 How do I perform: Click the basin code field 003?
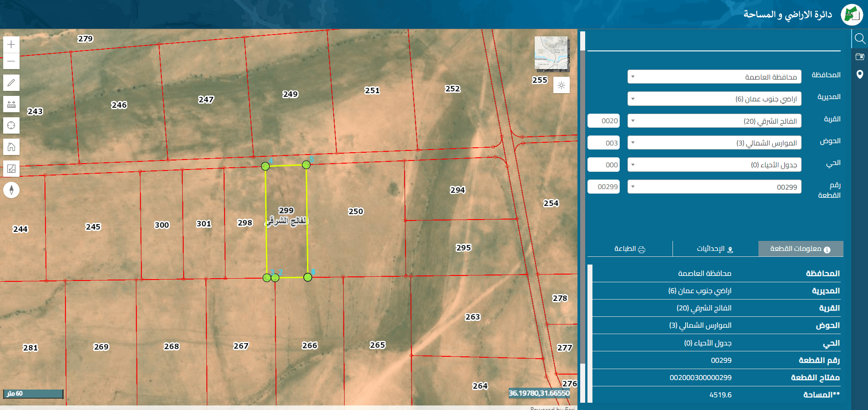(604, 143)
